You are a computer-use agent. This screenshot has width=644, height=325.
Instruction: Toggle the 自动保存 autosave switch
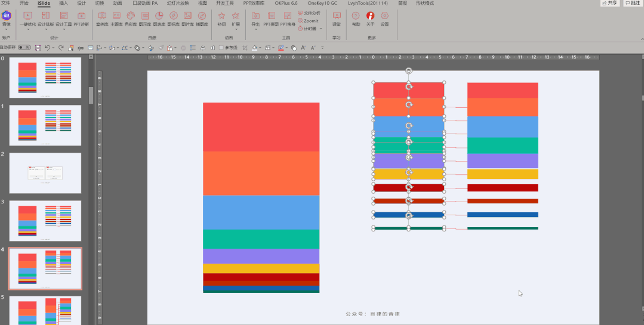pyautogui.click(x=24, y=48)
